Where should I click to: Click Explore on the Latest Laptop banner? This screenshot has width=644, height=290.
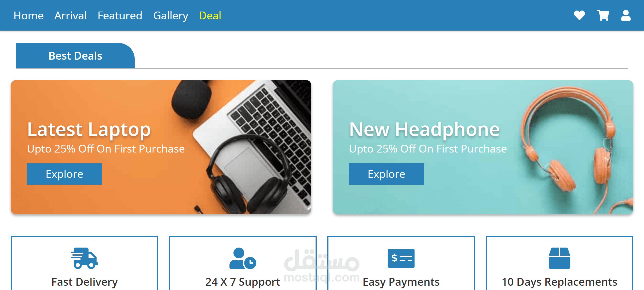coord(64,174)
